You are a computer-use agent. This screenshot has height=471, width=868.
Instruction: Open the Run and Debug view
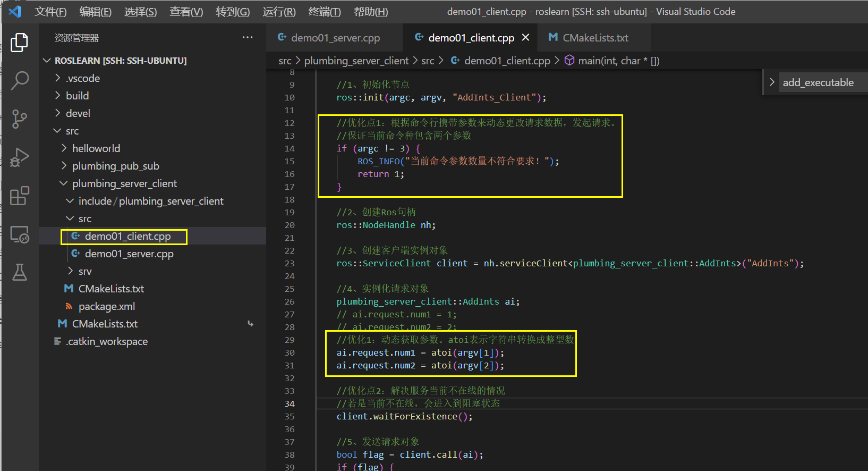coord(20,157)
